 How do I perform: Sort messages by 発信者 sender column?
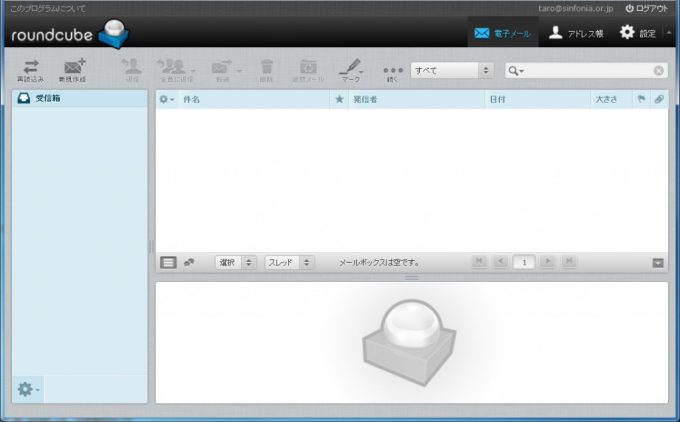[x=416, y=99]
